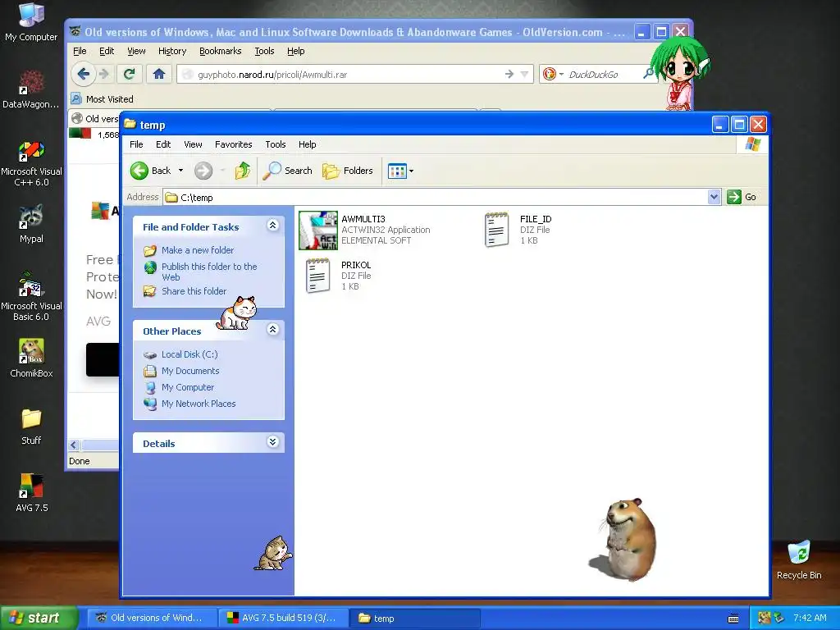This screenshot has height=630, width=840.
Task: Open DuckDuckGo search engine selector
Action: pos(554,74)
